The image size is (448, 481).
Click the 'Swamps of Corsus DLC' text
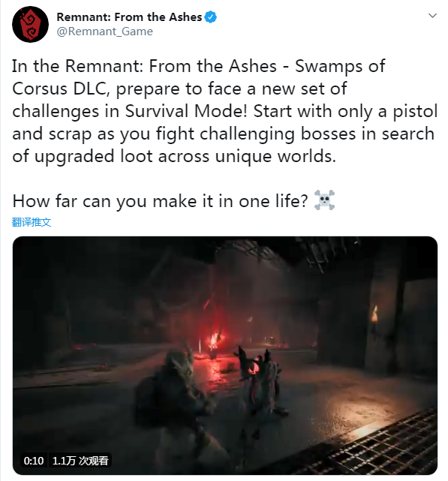[x=198, y=77]
